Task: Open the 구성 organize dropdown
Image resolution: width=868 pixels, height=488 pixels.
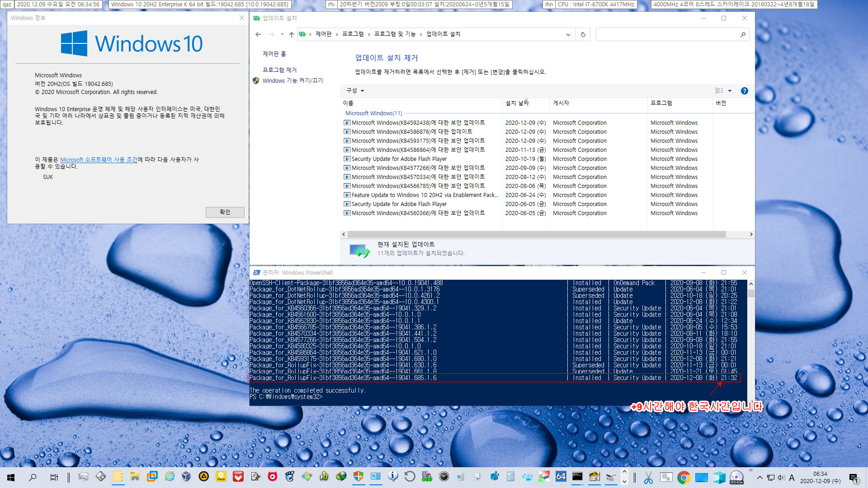Action: [355, 91]
